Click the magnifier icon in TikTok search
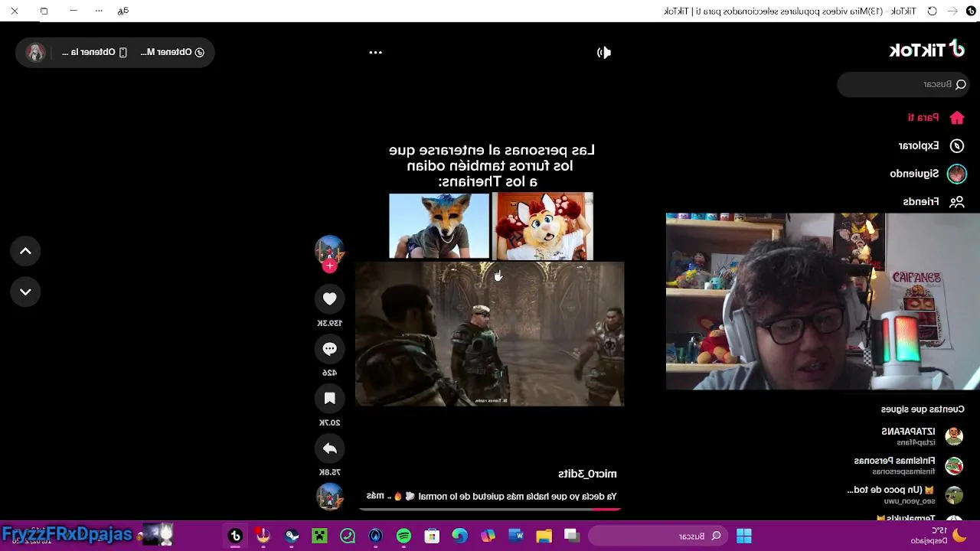This screenshot has height=551, width=980. click(x=961, y=84)
